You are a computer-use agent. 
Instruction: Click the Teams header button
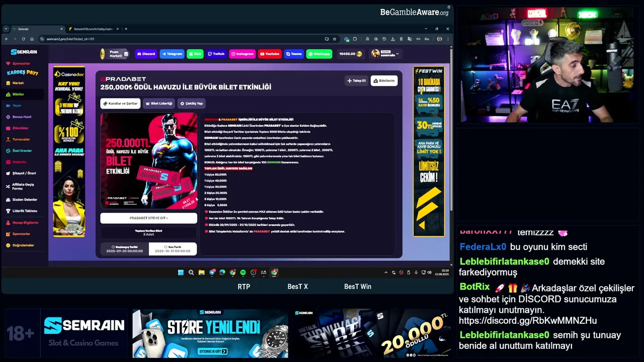[294, 54]
